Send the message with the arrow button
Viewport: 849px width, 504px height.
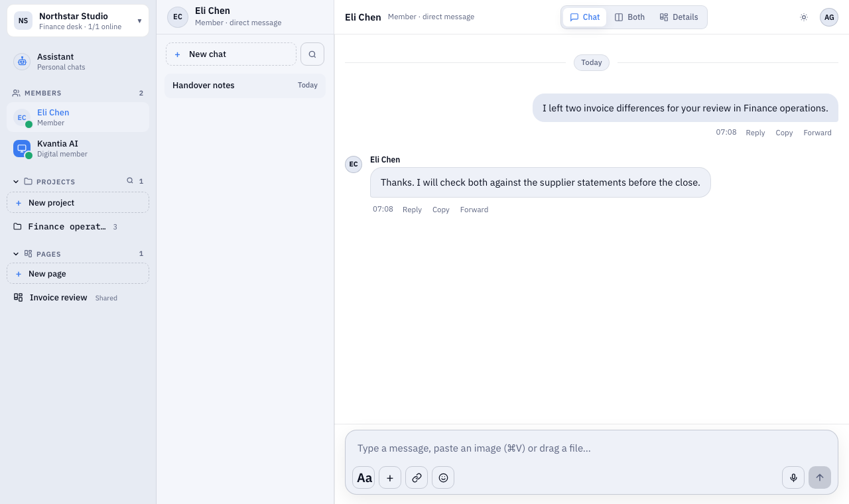[820, 477]
